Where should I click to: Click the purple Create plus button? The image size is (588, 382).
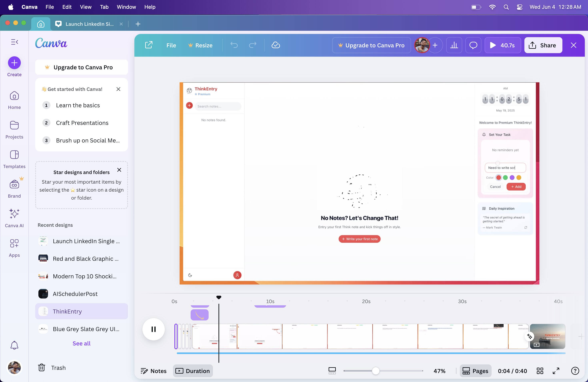(x=14, y=63)
